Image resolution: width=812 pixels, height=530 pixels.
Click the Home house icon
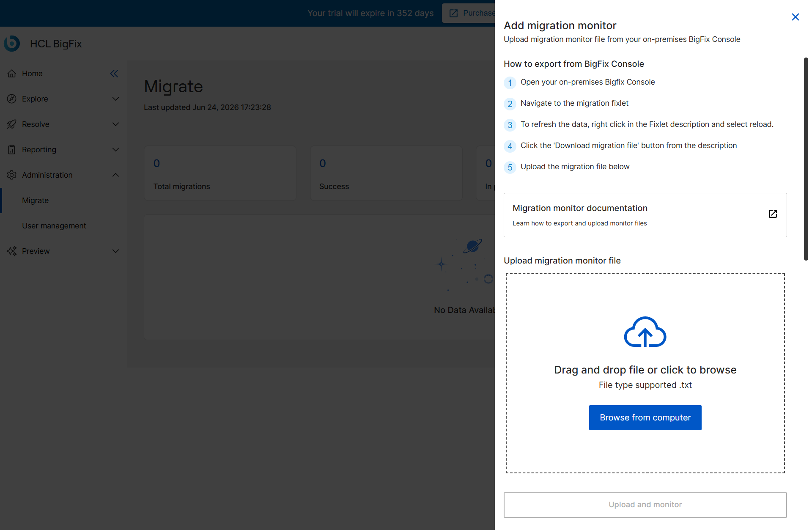click(x=12, y=74)
